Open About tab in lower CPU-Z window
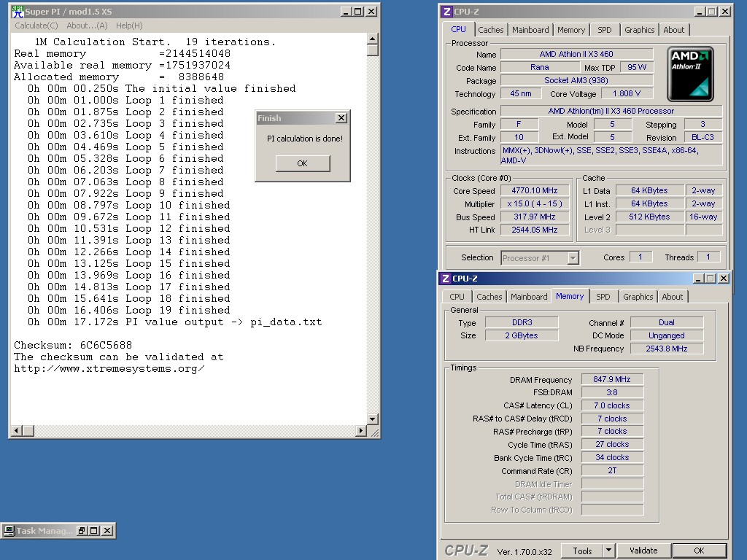Viewport: 747px width, 560px height. (672, 297)
